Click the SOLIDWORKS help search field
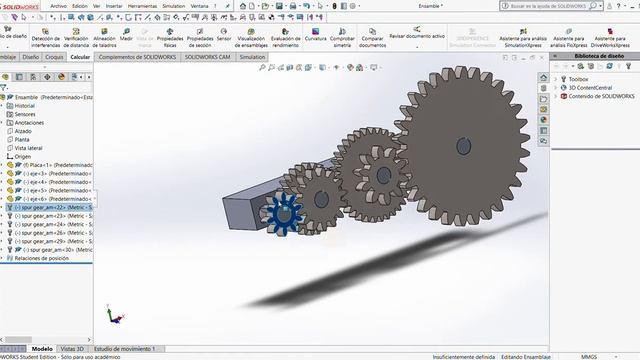Screen dimensions: 640x360 547,6
